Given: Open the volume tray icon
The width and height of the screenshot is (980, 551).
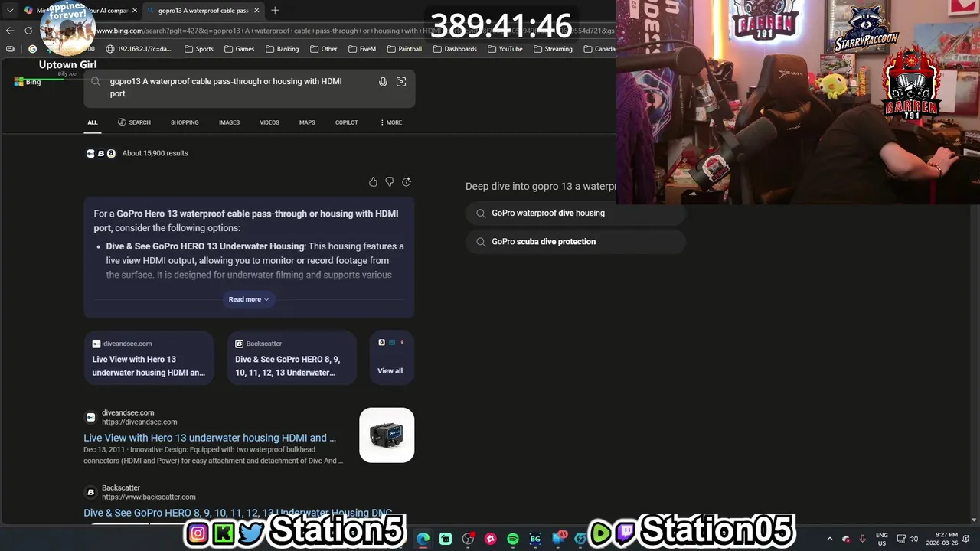Looking at the screenshot, I should [913, 539].
